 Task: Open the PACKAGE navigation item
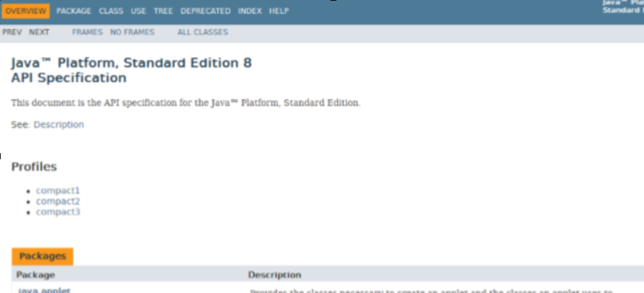coord(74,11)
